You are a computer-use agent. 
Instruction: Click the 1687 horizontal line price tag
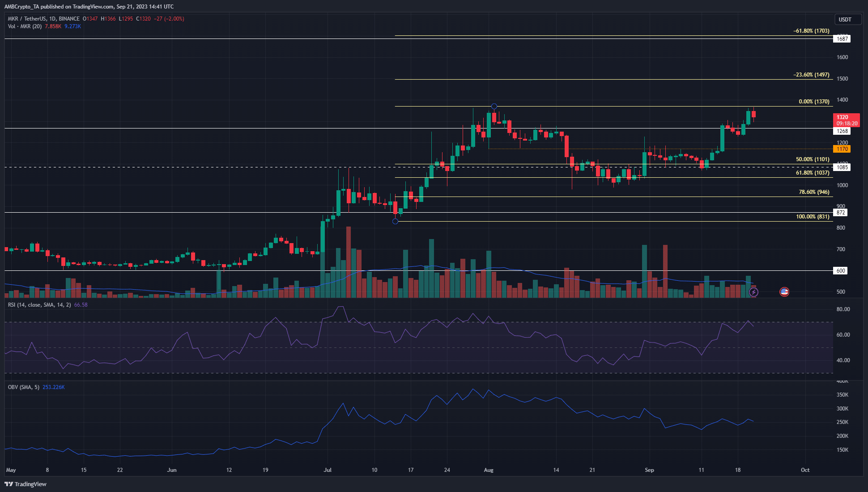click(x=842, y=39)
